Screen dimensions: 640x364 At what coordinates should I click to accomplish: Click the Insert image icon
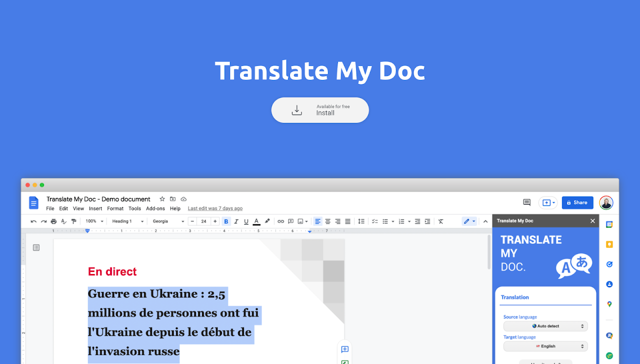click(x=300, y=221)
